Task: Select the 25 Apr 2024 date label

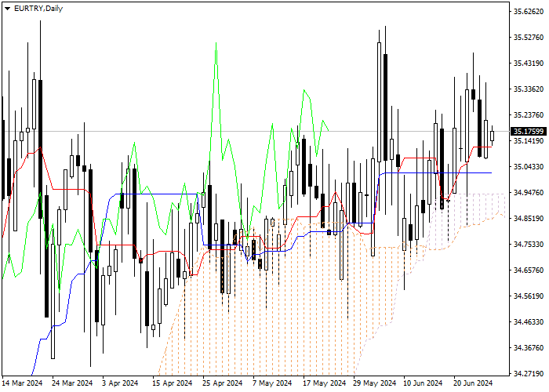Action: [x=223, y=383]
